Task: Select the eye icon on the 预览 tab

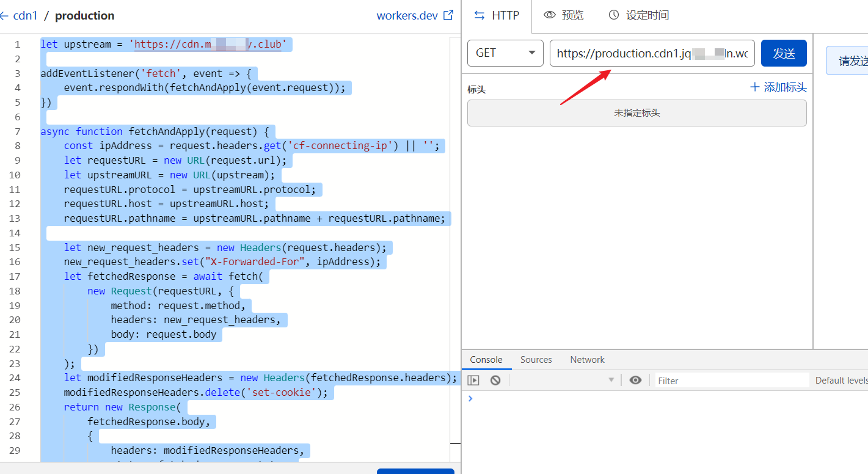Action: [548, 15]
